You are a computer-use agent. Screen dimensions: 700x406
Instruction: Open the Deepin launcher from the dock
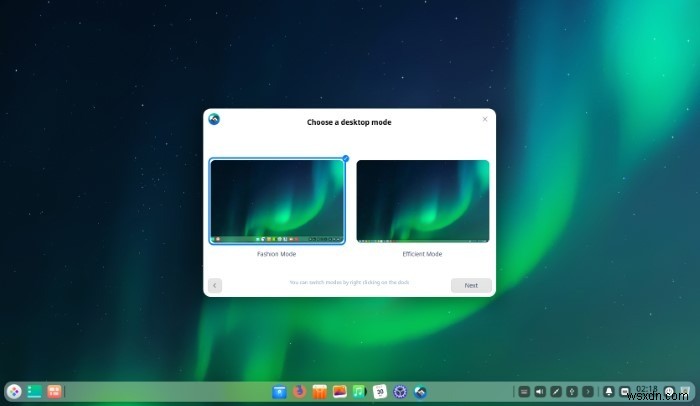coord(14,392)
